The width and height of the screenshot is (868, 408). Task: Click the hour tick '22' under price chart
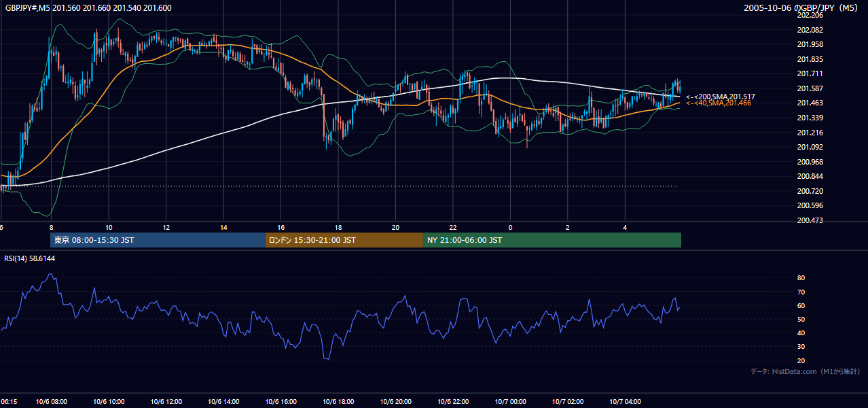pyautogui.click(x=452, y=227)
